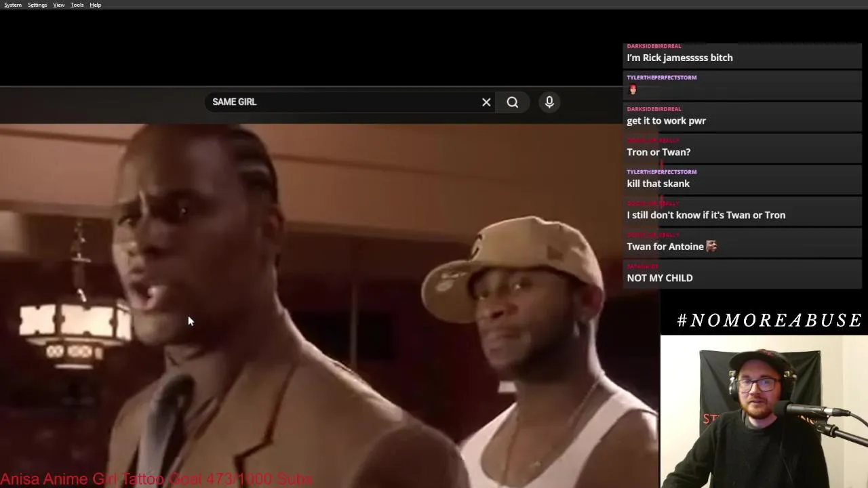868x488 pixels.
Task: Click username TYLERTHEPERFECTSTORM above "kill that skank"
Action: (x=662, y=172)
